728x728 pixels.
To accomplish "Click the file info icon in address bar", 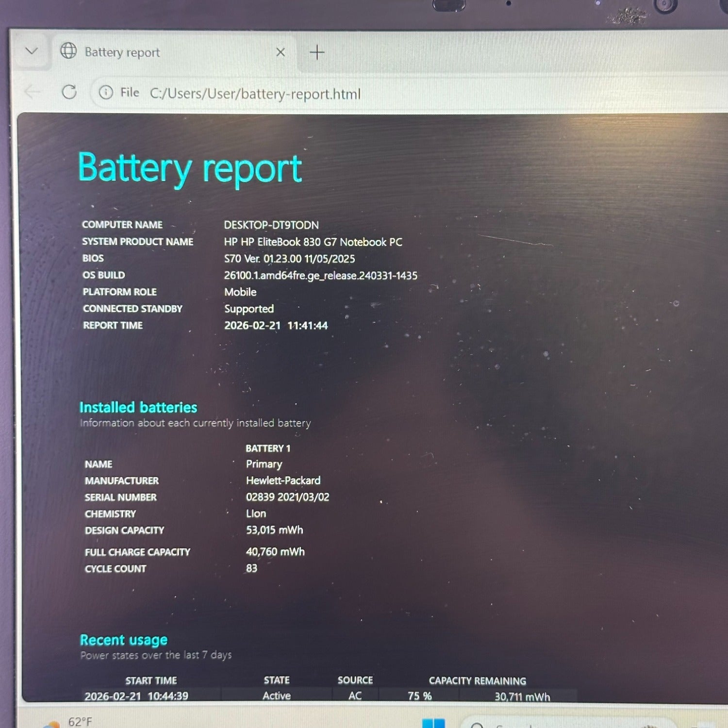I will pos(106,92).
